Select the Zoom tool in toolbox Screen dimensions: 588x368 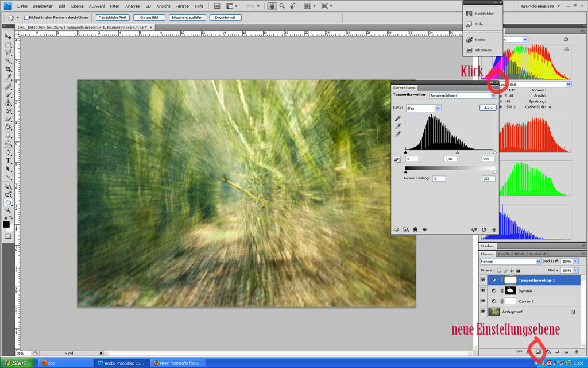point(8,210)
